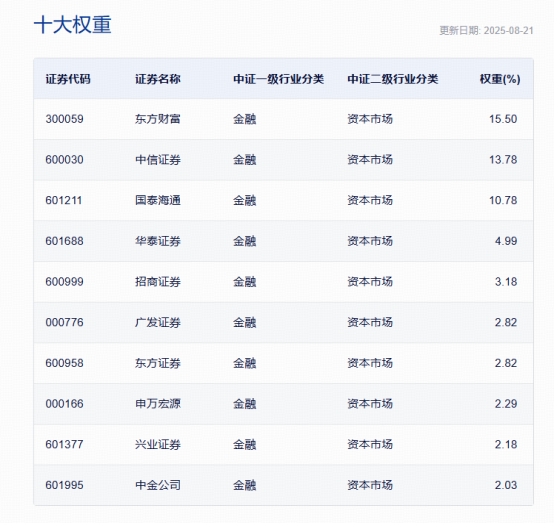
Task: Open stock code 000776
Action: click(x=64, y=322)
